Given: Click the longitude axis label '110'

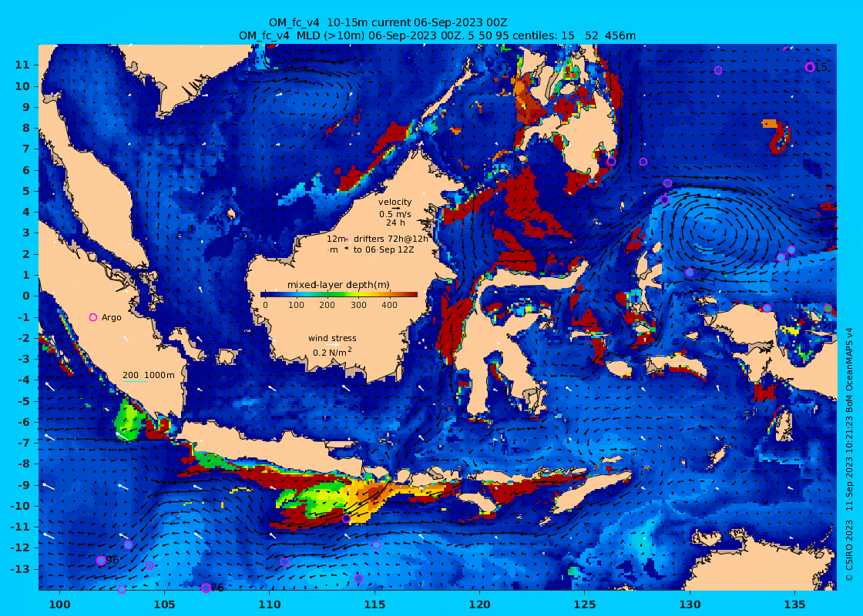Looking at the screenshot, I should [x=270, y=604].
